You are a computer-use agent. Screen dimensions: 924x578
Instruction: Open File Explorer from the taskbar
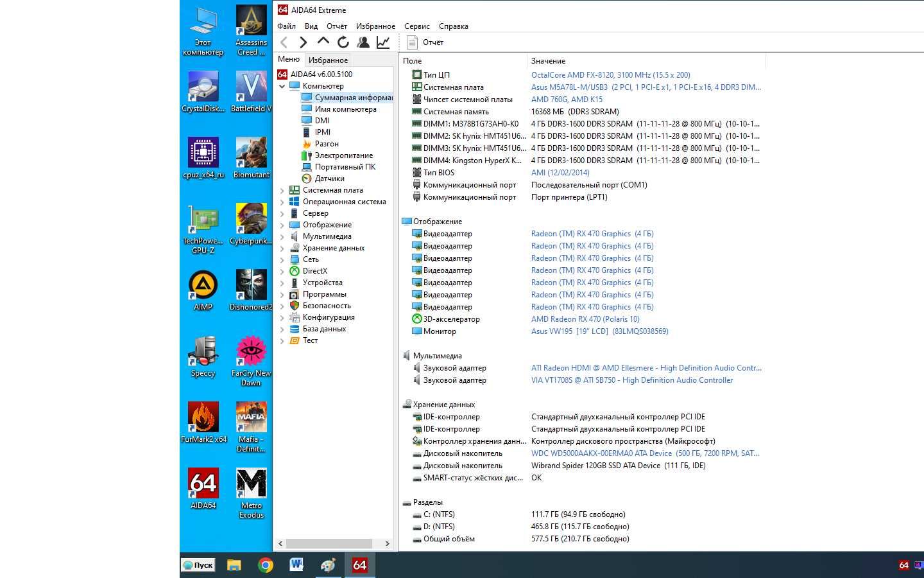pos(234,565)
